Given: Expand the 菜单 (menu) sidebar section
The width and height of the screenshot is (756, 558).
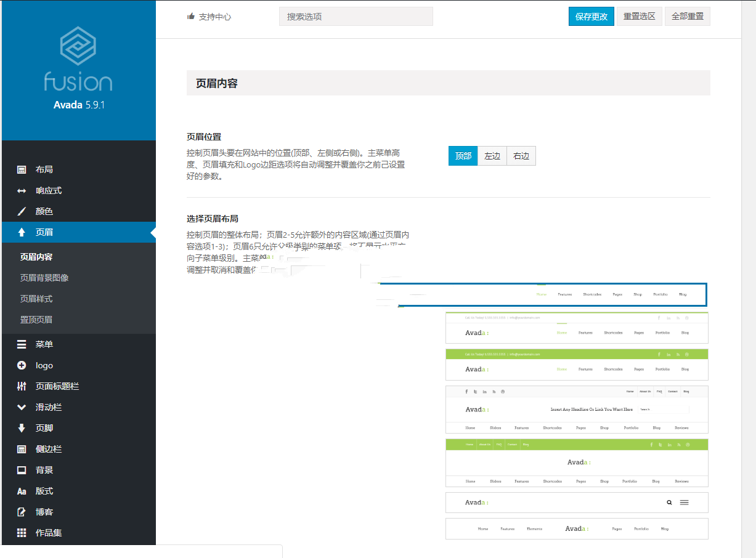Looking at the screenshot, I should coord(44,345).
